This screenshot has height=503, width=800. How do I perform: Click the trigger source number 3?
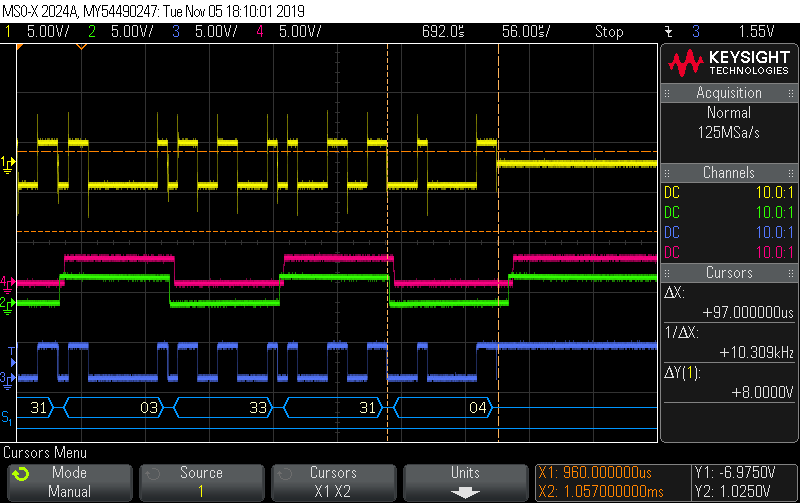(x=696, y=32)
